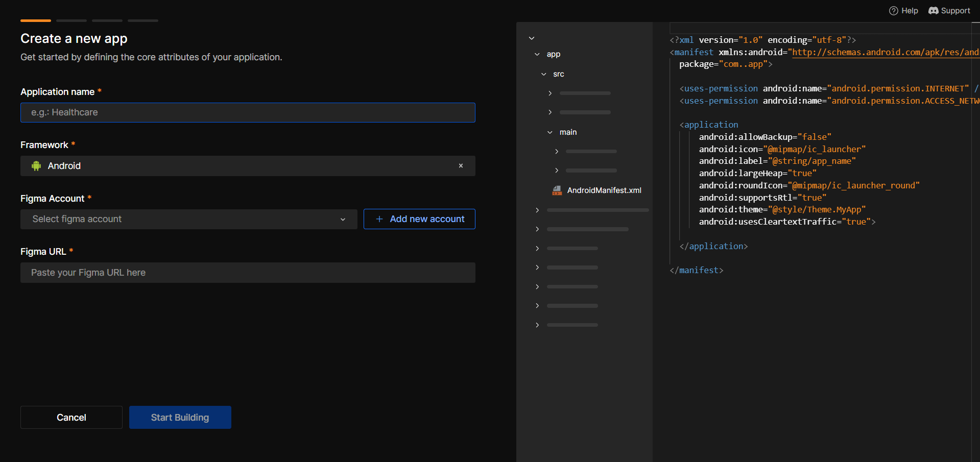This screenshot has width=980, height=462.
Task: Collapse the main folder chevron
Action: click(x=550, y=132)
